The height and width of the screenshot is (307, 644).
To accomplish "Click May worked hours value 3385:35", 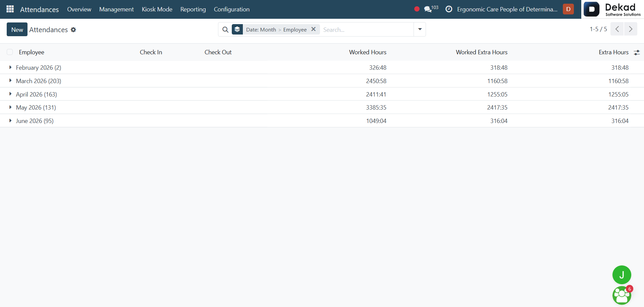I will tap(376, 107).
